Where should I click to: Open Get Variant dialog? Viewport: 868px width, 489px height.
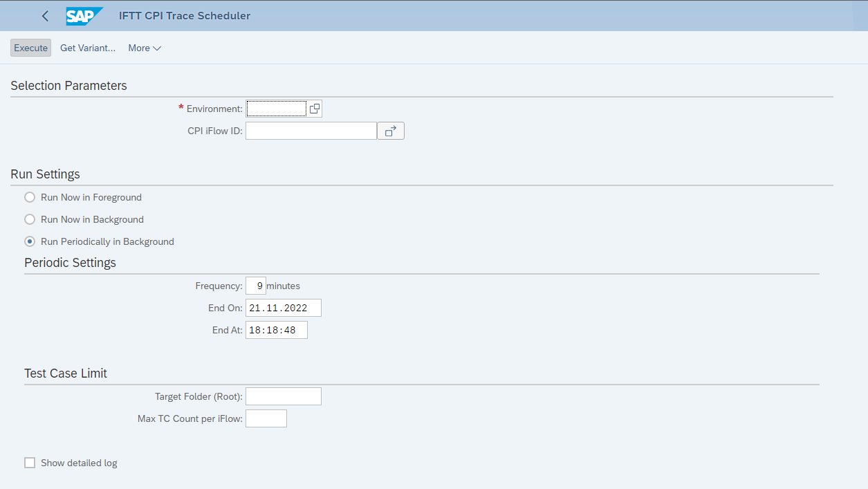87,48
